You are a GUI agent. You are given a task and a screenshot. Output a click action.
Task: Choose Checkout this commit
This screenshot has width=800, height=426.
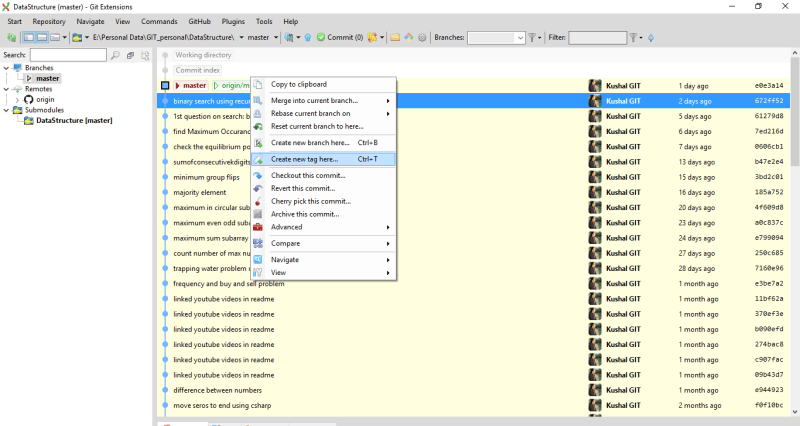[x=323, y=175]
